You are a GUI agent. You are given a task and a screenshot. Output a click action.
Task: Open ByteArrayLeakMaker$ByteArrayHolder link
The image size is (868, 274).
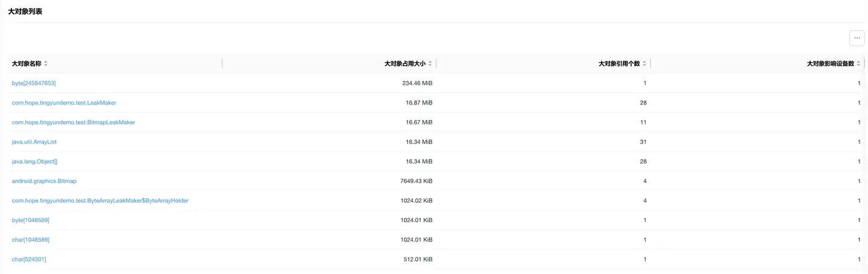tap(100, 200)
